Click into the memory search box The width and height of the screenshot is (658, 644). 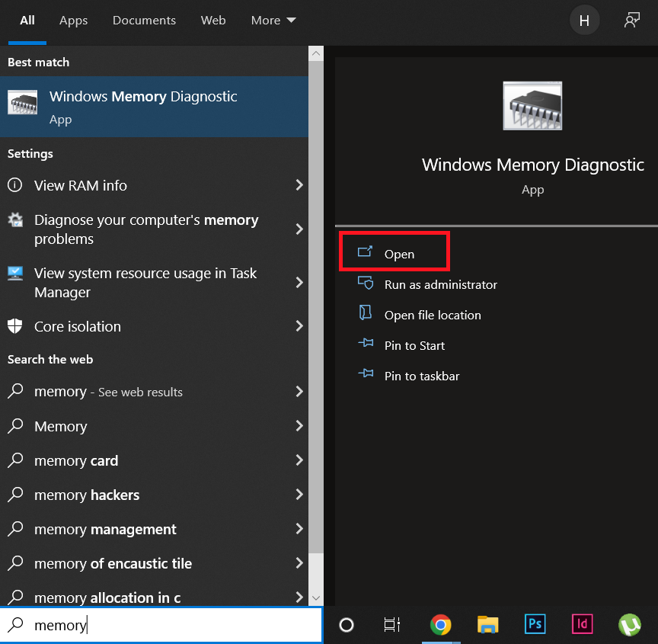point(161,625)
